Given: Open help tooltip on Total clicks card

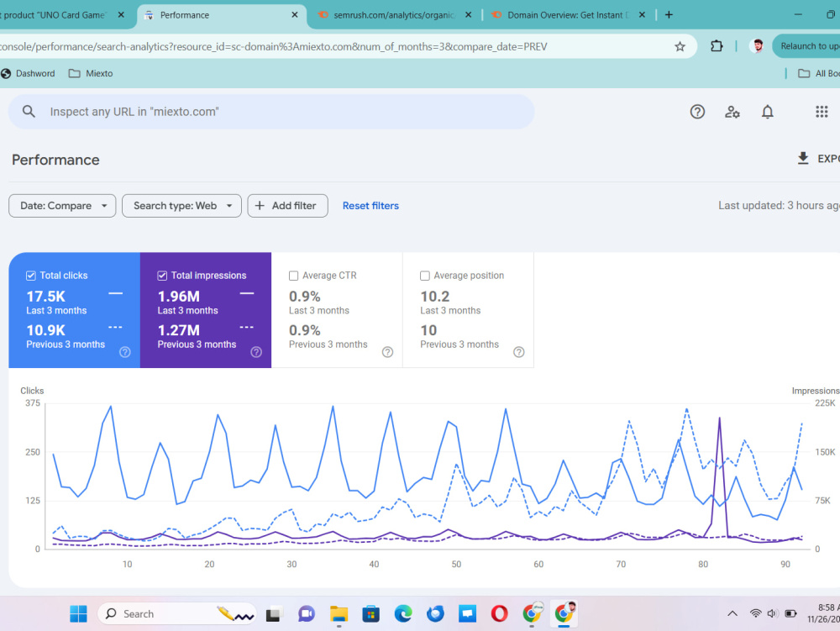Looking at the screenshot, I should pyautogui.click(x=125, y=352).
